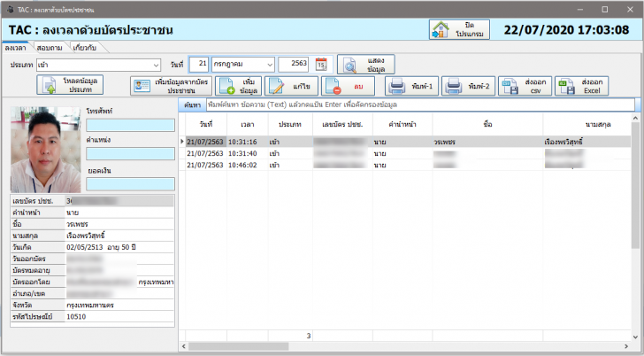Switch to the สอบถาม tab

(50, 48)
